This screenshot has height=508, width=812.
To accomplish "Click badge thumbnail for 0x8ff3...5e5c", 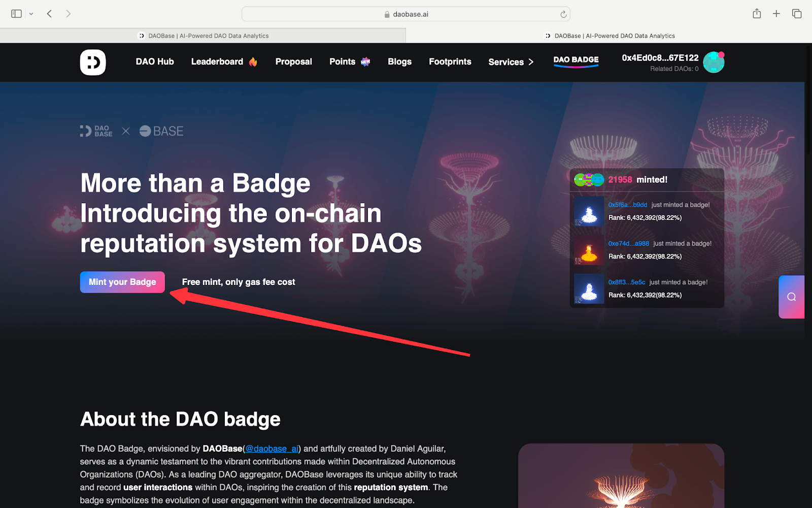I will tap(589, 289).
